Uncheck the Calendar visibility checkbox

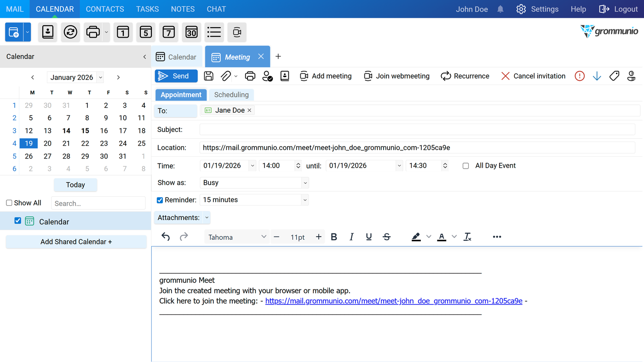coord(18,221)
